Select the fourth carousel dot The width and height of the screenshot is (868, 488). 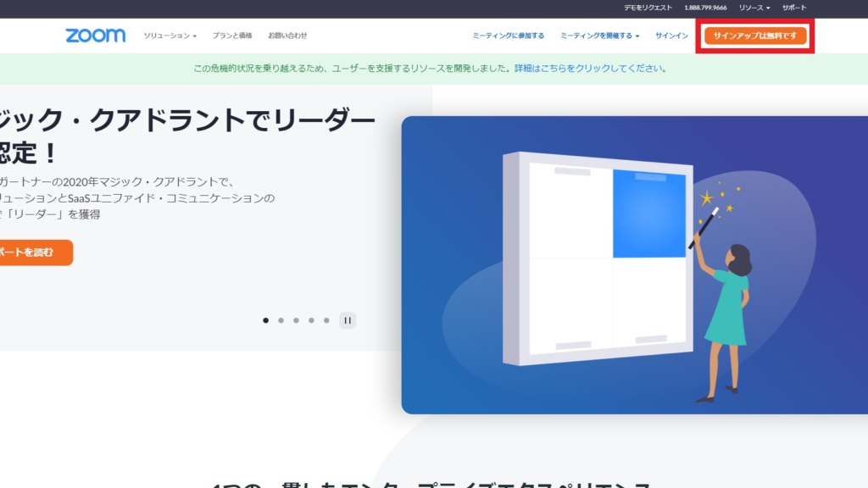click(x=312, y=320)
